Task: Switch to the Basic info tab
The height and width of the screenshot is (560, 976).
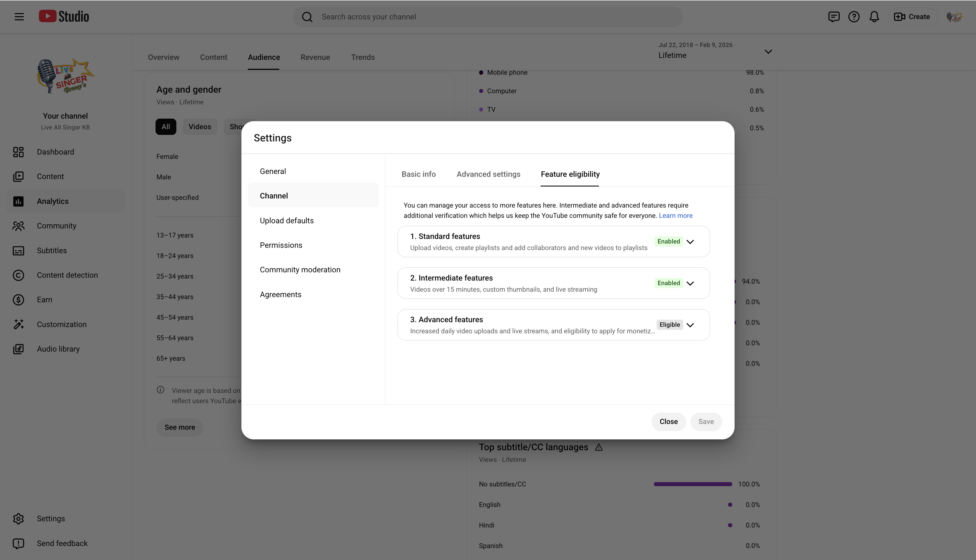Action: (419, 174)
